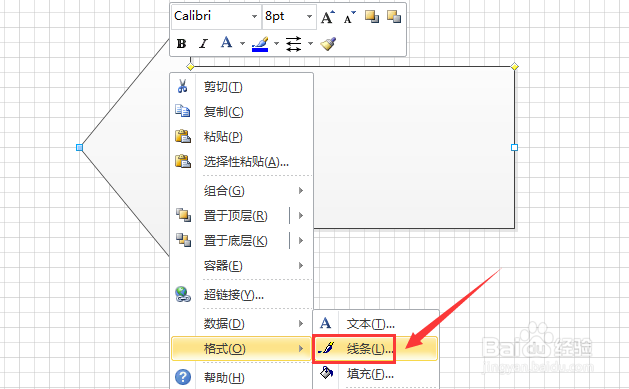Click Send to Back icon in mini toolbar
Viewport: 629px width, 389px height.
(394, 17)
